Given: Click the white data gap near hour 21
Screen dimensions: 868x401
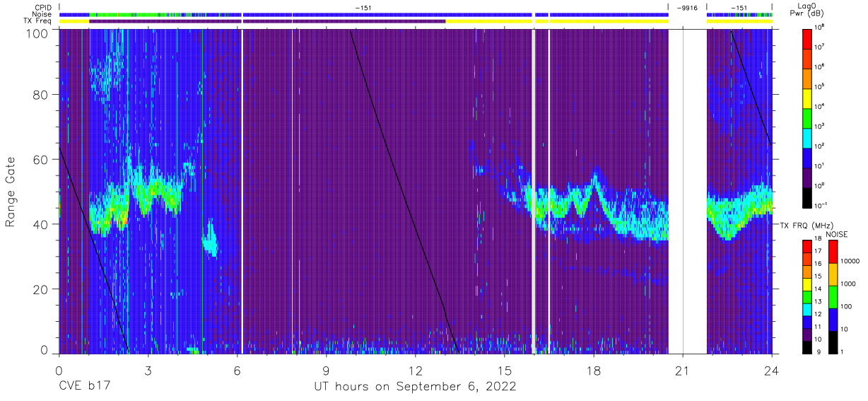Looking at the screenshot, I should (x=688, y=191).
